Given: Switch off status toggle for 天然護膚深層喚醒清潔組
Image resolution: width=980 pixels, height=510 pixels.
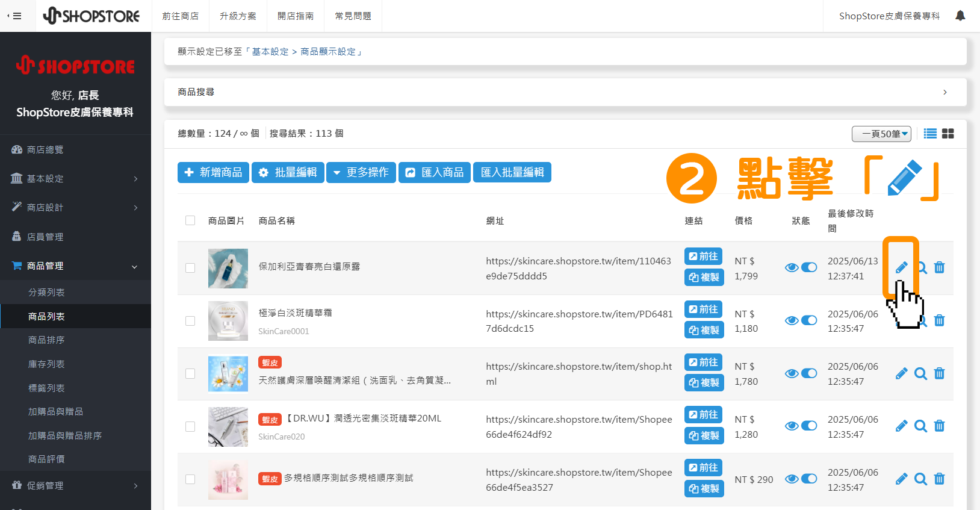Looking at the screenshot, I should point(809,373).
